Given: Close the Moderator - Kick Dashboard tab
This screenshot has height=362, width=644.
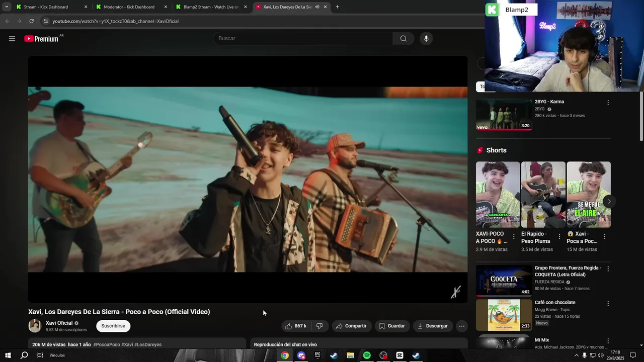Looking at the screenshot, I should pos(166,7).
